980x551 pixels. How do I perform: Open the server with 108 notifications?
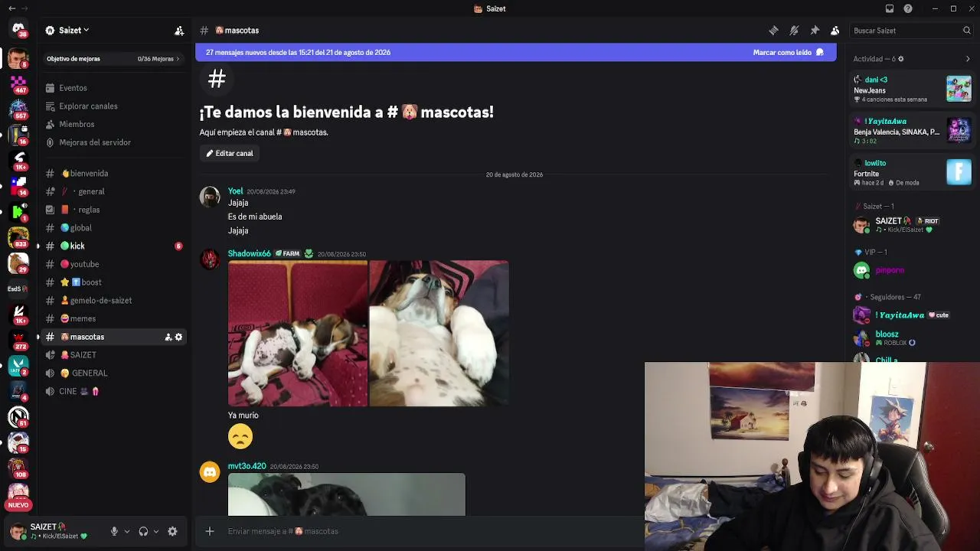pos(18,468)
